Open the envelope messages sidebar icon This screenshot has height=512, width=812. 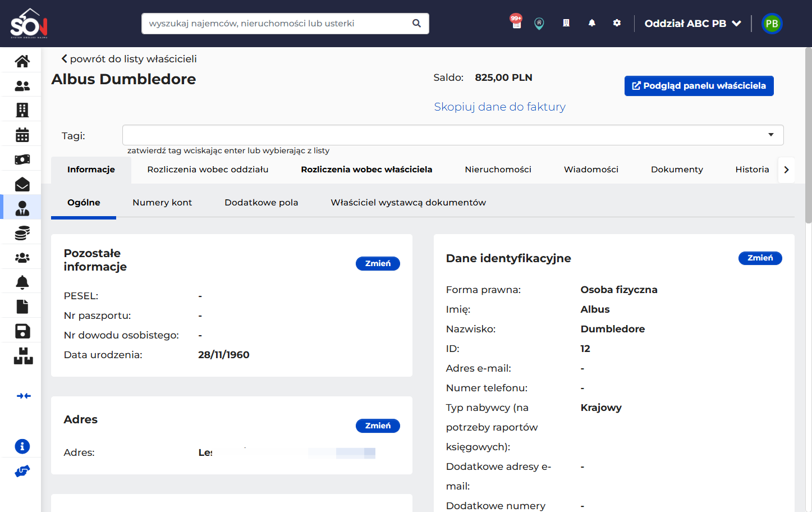22,184
